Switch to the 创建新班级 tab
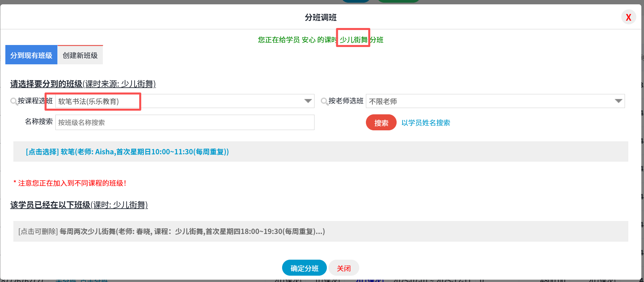The image size is (644, 282). click(80, 55)
